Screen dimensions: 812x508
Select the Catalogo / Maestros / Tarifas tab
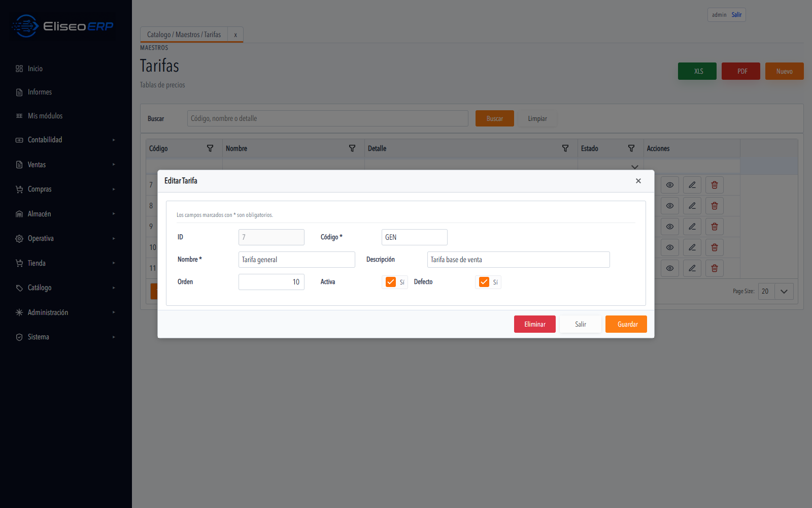(184, 35)
